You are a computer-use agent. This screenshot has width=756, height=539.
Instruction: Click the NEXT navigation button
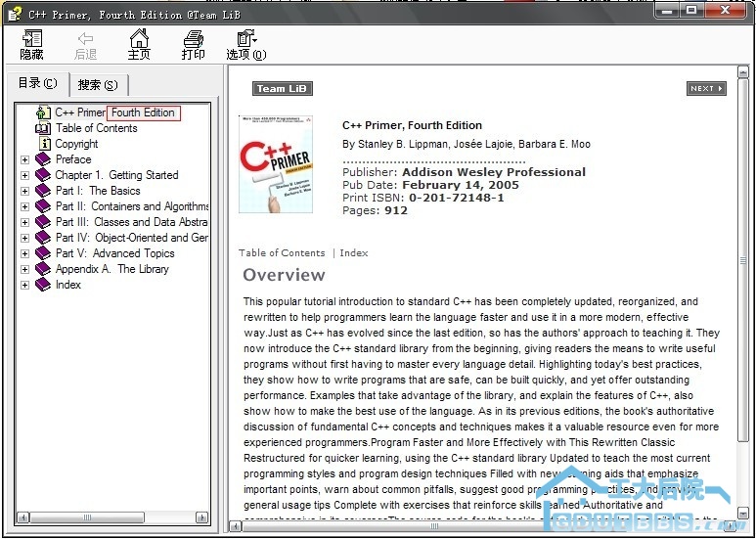[x=705, y=89]
